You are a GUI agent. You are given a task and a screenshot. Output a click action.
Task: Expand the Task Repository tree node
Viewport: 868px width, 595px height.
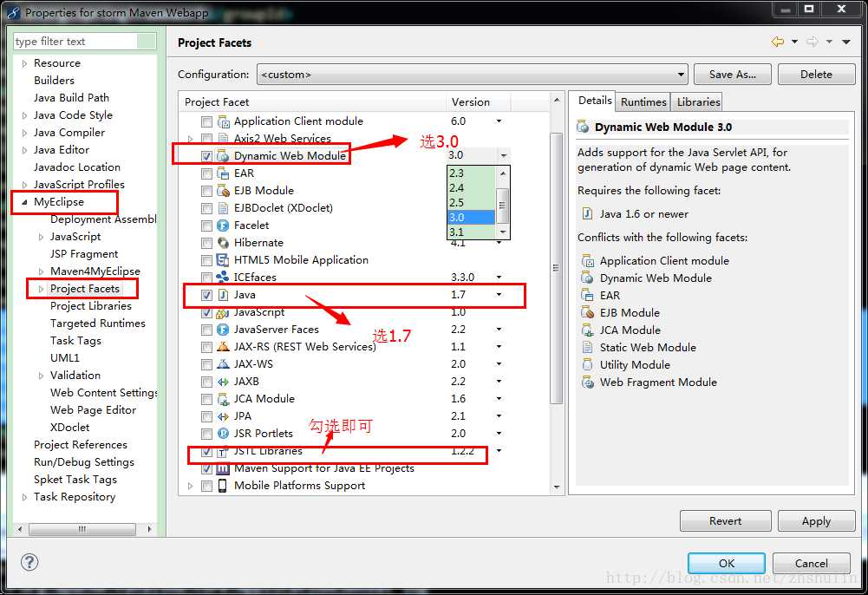23,497
